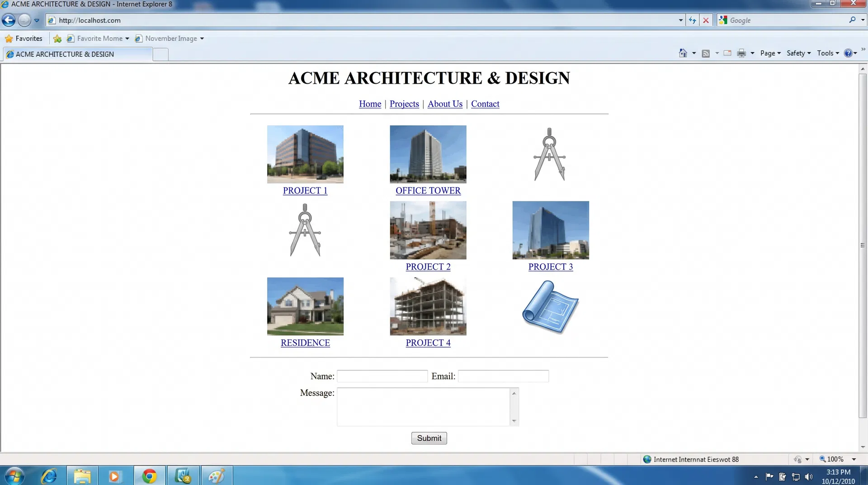The image size is (868, 485).
Task: Go to the browser home page
Action: click(x=682, y=53)
